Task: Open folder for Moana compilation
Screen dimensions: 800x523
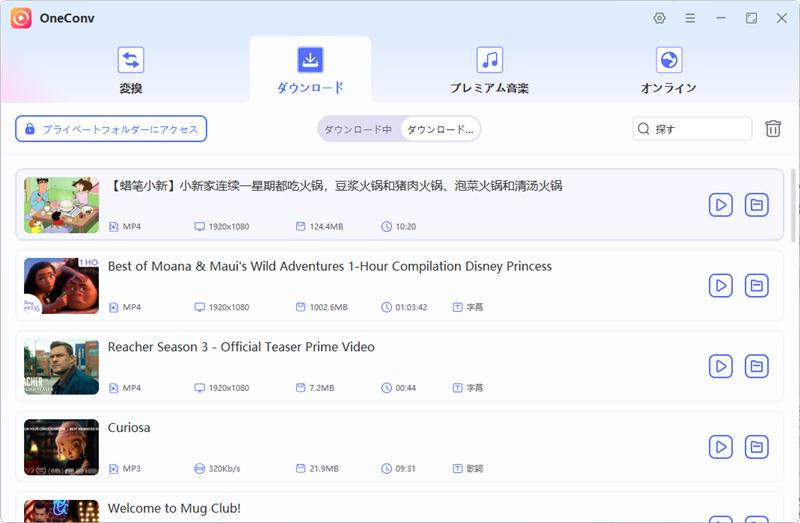Action: [756, 285]
